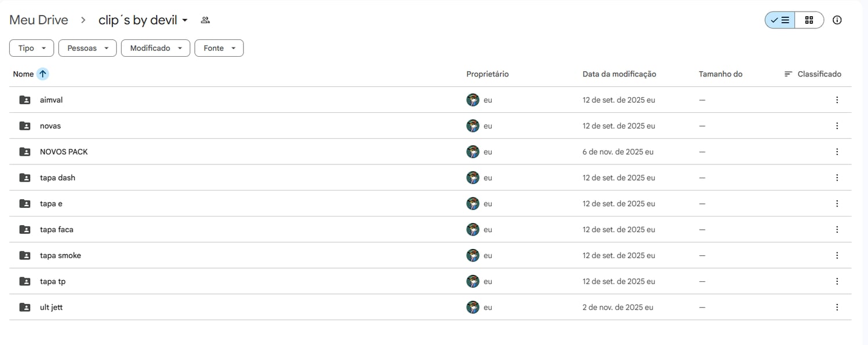Click three-dot menu on ult jett row

point(837,307)
